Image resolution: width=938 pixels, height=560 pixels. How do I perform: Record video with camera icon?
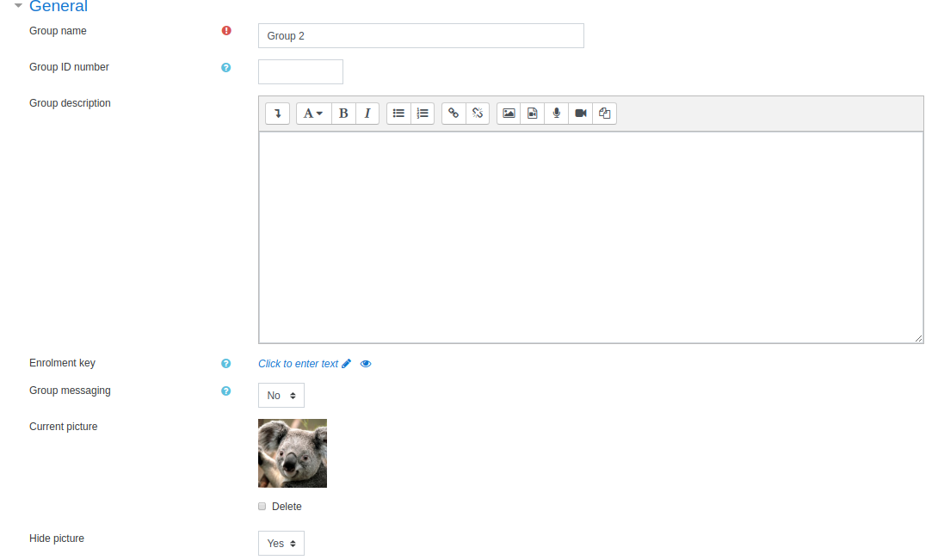point(580,113)
